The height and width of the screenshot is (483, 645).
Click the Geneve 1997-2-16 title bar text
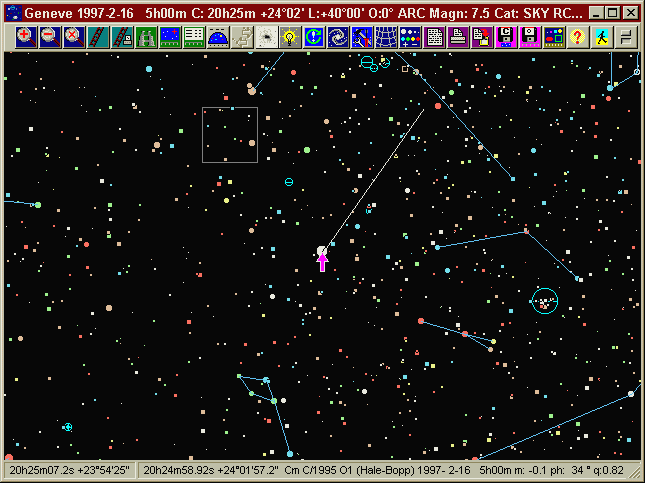[x=79, y=14]
